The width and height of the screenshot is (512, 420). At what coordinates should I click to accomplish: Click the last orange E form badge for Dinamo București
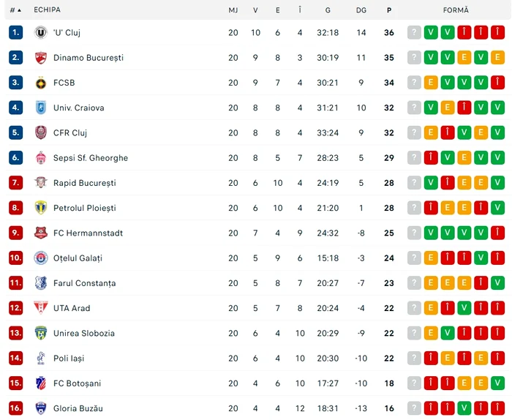(497, 58)
